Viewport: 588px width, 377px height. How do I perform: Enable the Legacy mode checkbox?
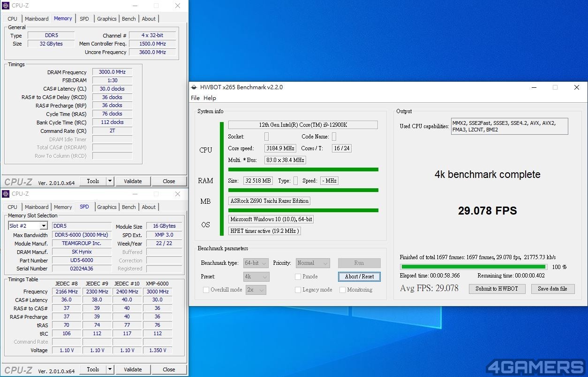pos(298,290)
